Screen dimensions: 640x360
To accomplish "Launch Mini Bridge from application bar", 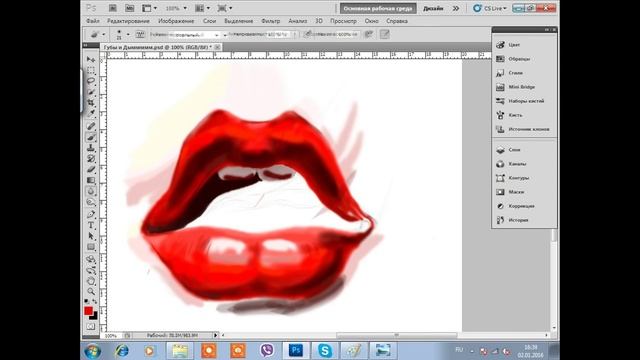I will pyautogui.click(x=129, y=8).
